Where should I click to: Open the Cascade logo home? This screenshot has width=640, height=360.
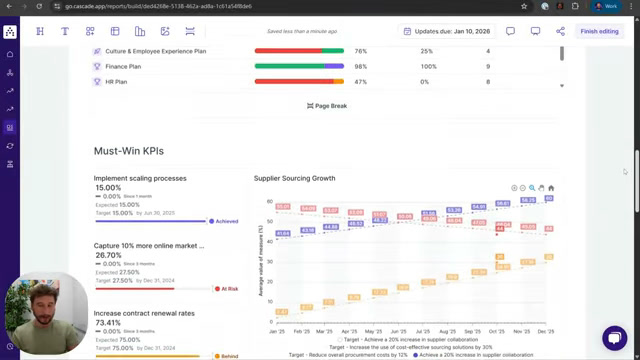10,31
